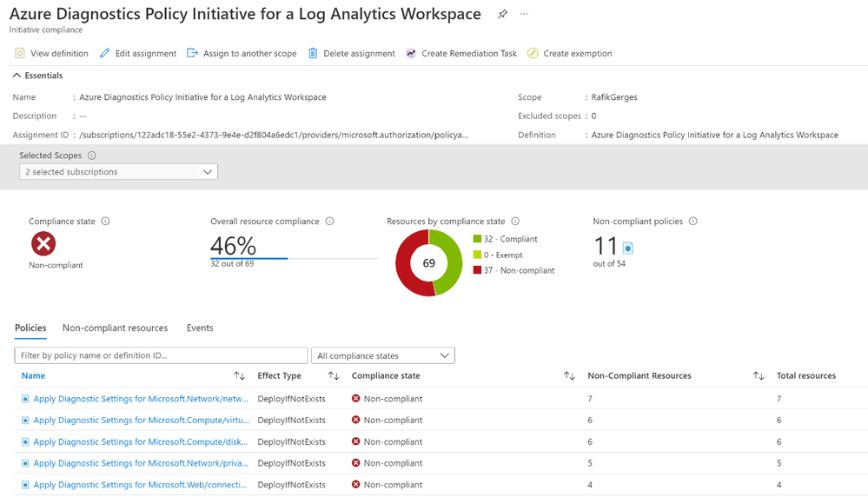
Task: Click the red Non-compliant state icon
Action: 43,243
